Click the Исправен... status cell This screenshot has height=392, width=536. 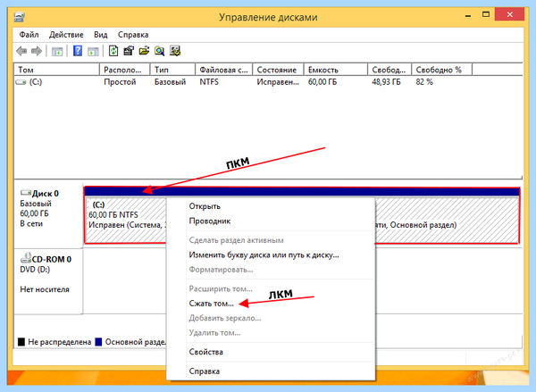click(278, 82)
